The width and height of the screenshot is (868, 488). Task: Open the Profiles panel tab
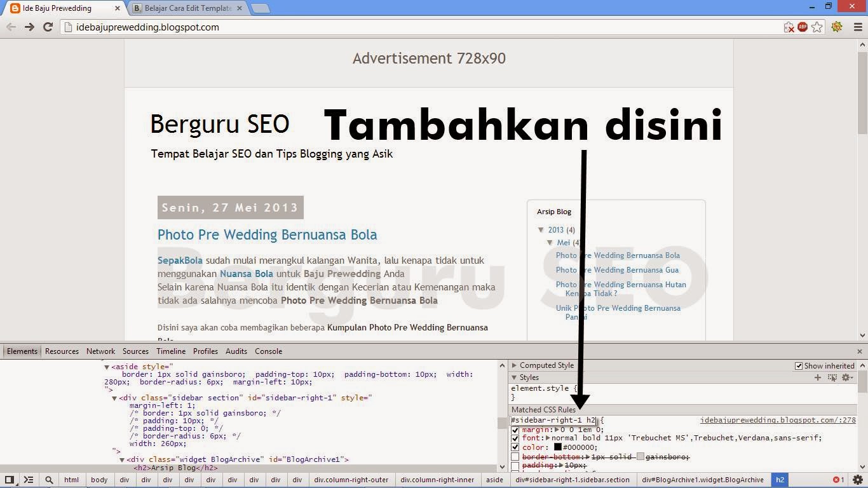(x=205, y=351)
